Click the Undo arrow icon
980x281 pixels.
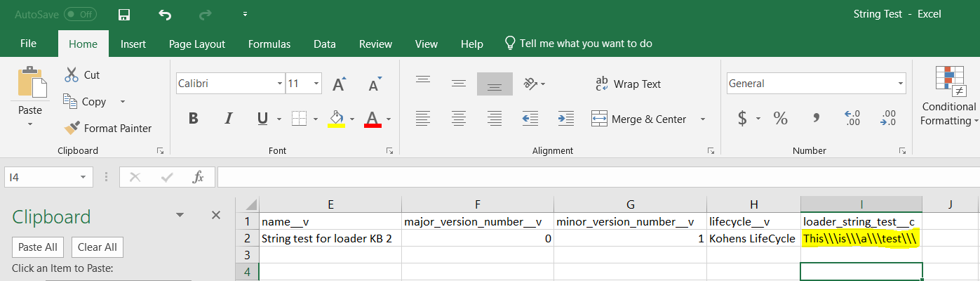click(165, 15)
